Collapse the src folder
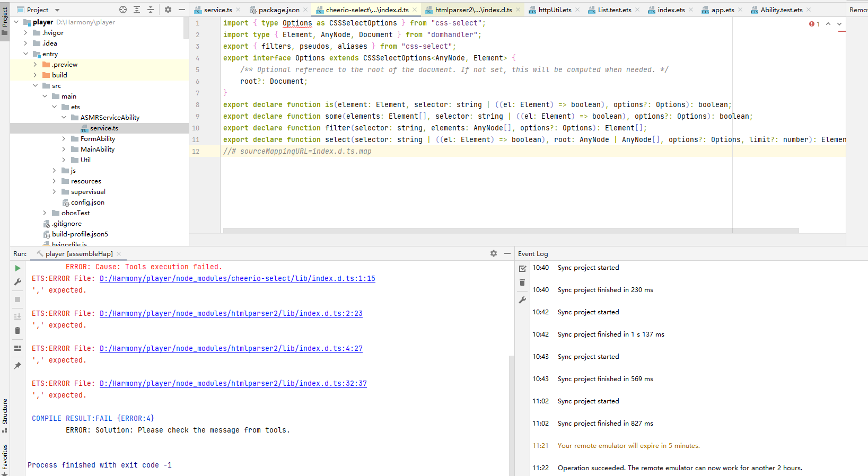Viewport: 868px width, 476px height. pos(36,86)
